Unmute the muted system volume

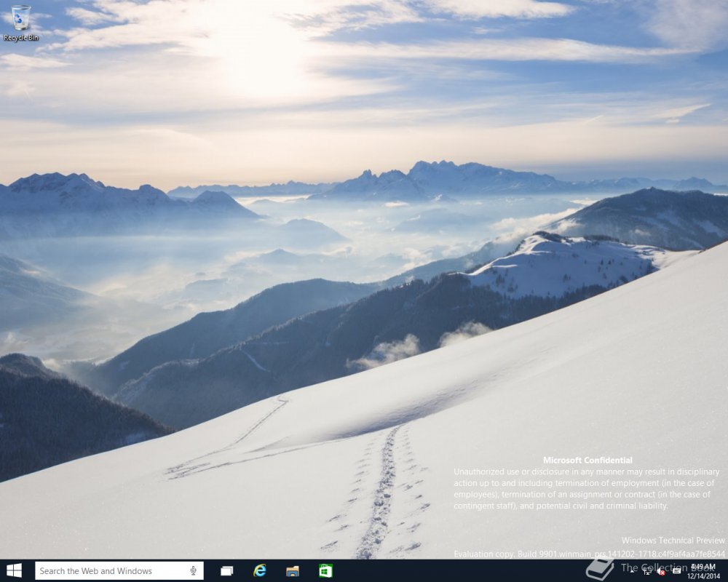tap(660, 572)
